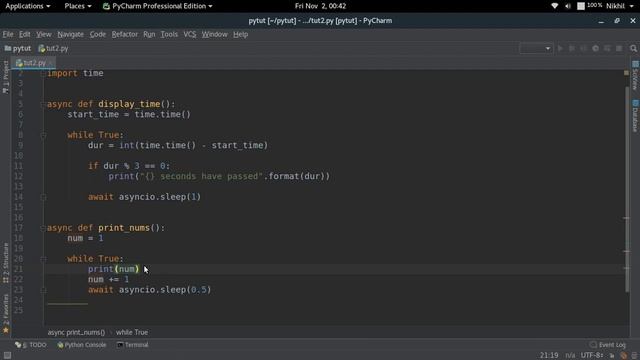The width and height of the screenshot is (640, 360).
Task: Click the Debug toolbar icon
Action: pyautogui.click(x=572, y=48)
